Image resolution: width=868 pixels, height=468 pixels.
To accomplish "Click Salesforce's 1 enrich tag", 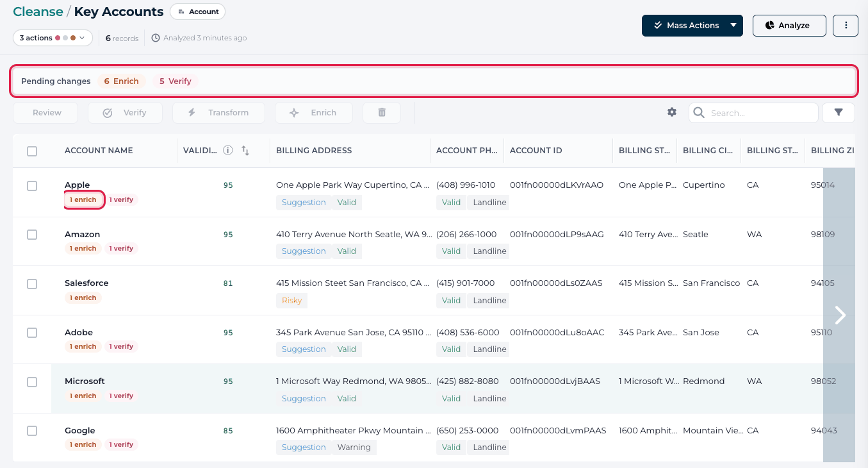I will coord(83,298).
